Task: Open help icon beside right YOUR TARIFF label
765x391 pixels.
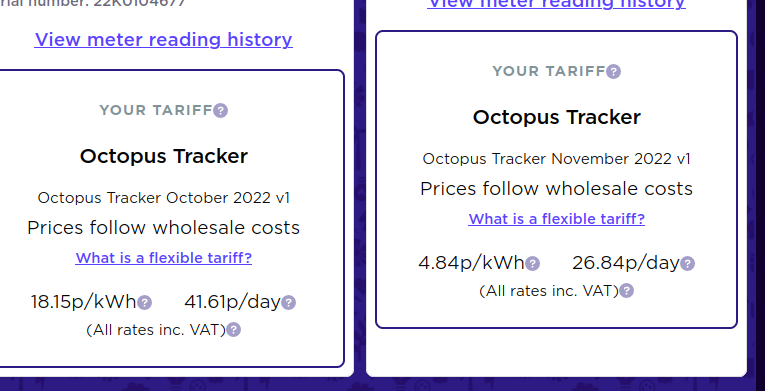Action: click(x=614, y=71)
